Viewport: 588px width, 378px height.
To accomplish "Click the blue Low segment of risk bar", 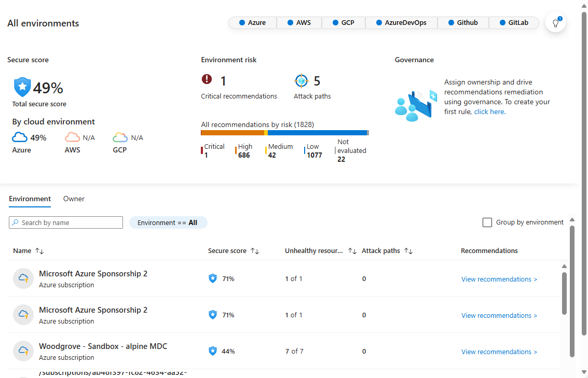I will [x=317, y=133].
